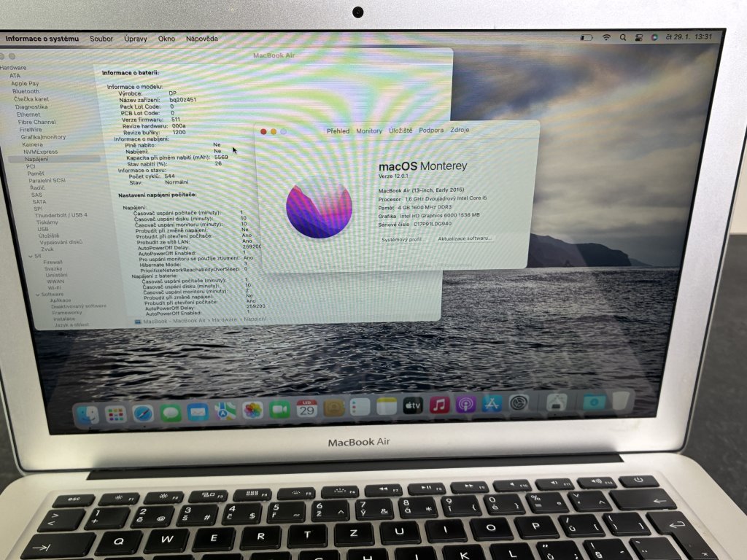Select Diagnostika in the sidebar
The height and width of the screenshot is (560, 747).
[31, 106]
